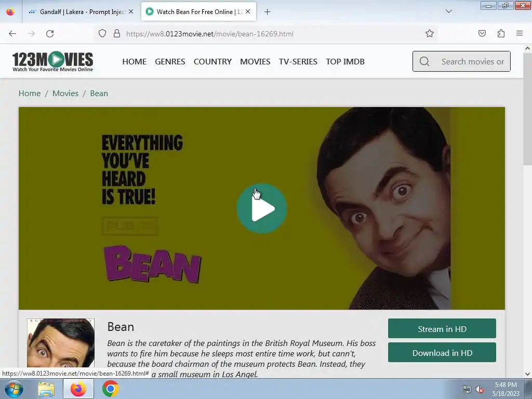Screen dimensions: 532x399
Task: Open the COUNTRY navigation menu
Action: click(x=212, y=62)
